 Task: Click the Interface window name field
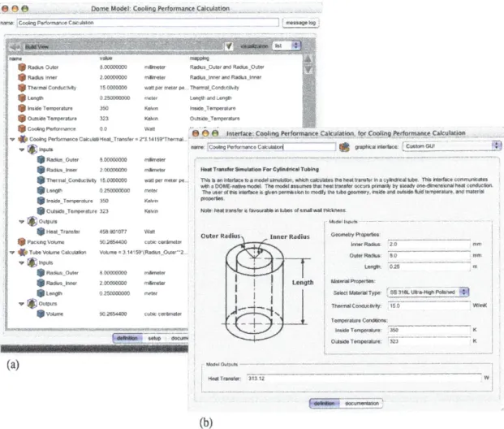(x=272, y=147)
